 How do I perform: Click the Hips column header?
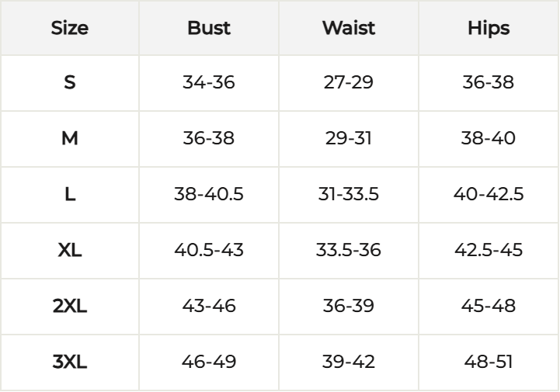pos(489,28)
